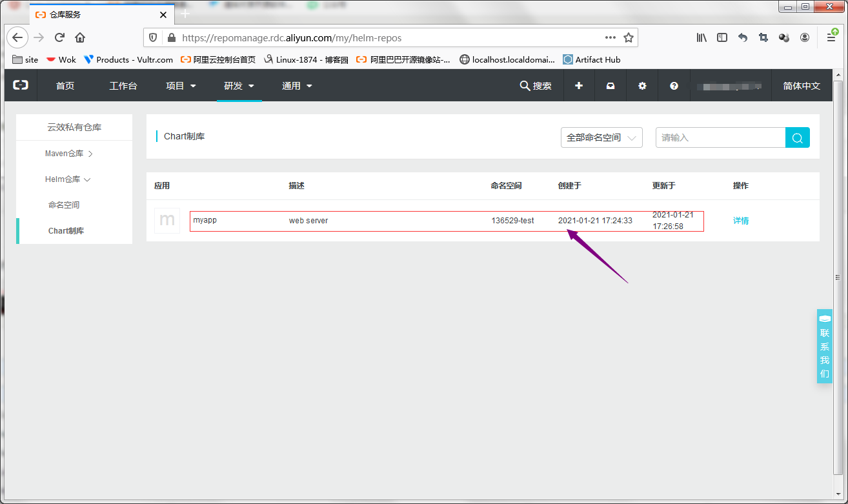Open the help question mark icon

click(x=674, y=85)
